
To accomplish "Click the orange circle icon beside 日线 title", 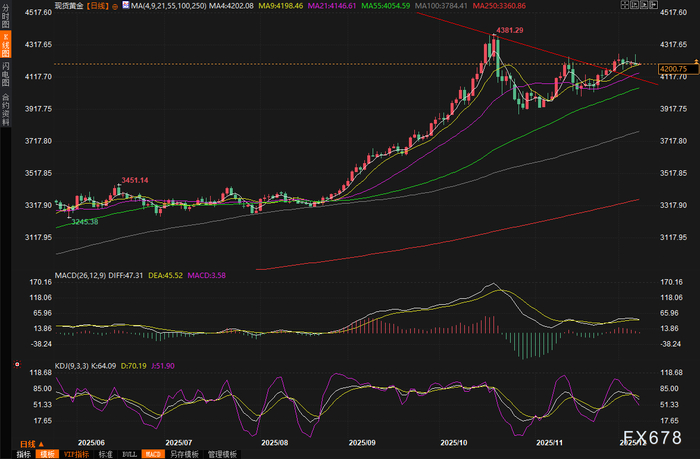I will pyautogui.click(x=115, y=6).
